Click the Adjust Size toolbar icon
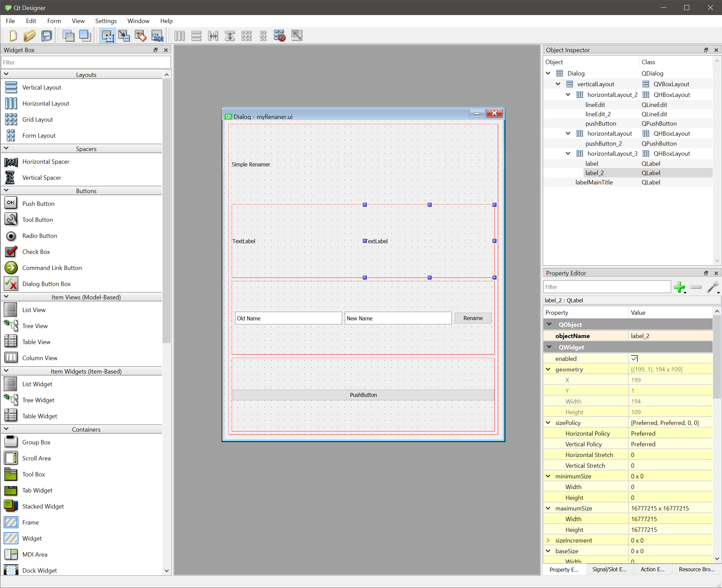 (297, 35)
